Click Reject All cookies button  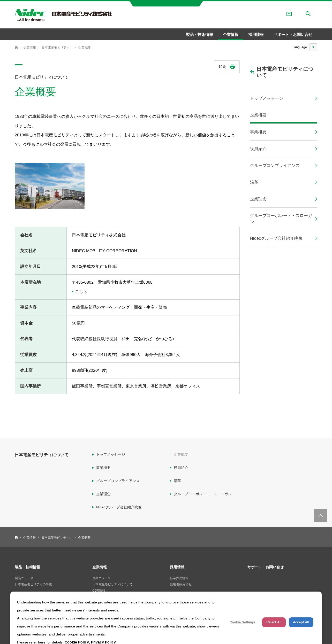tap(274, 622)
